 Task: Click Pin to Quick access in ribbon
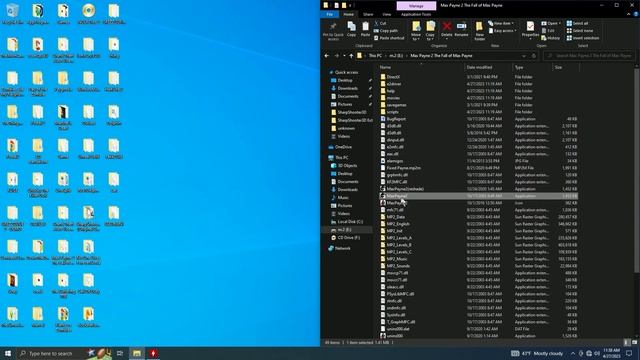click(x=333, y=31)
